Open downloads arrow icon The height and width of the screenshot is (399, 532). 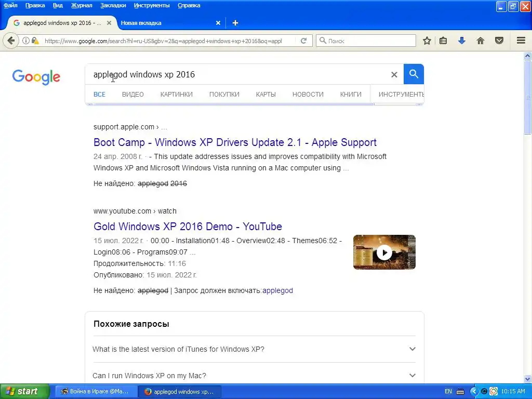pos(462,41)
